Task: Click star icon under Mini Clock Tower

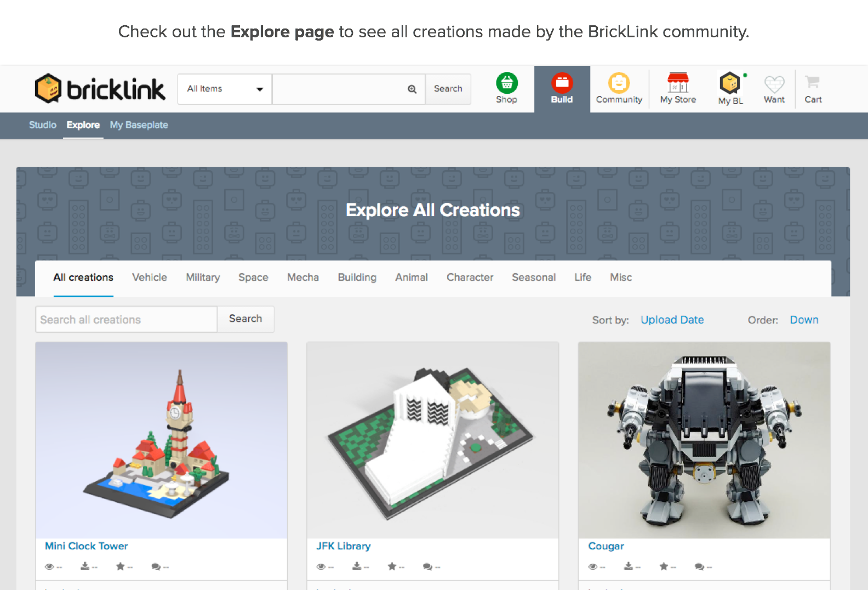Action: click(121, 566)
